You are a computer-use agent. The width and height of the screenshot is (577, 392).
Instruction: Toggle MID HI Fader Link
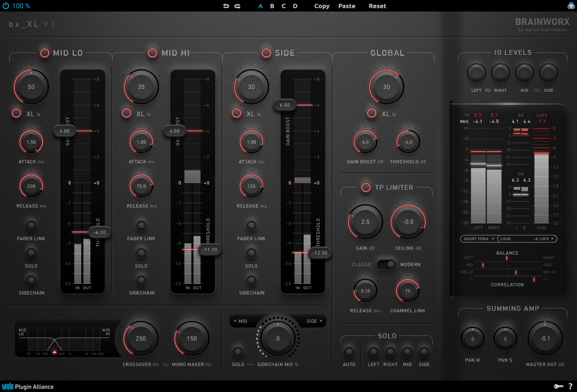tap(141, 225)
